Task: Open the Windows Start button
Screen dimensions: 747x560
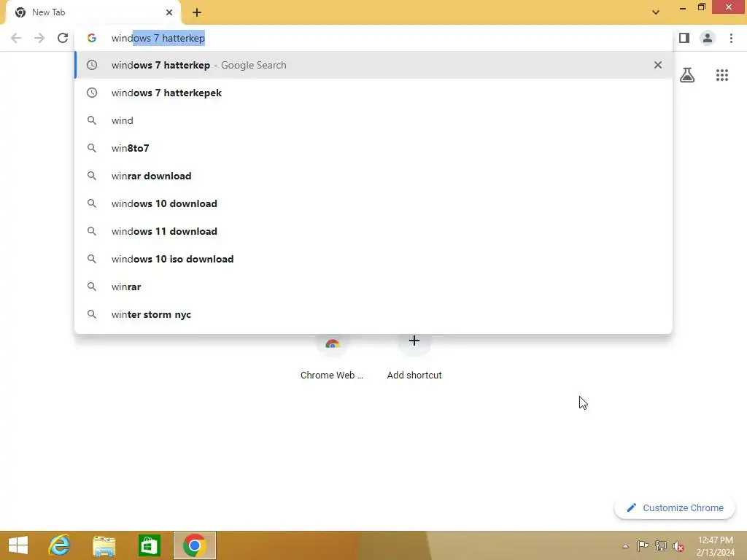Action: click(18, 545)
